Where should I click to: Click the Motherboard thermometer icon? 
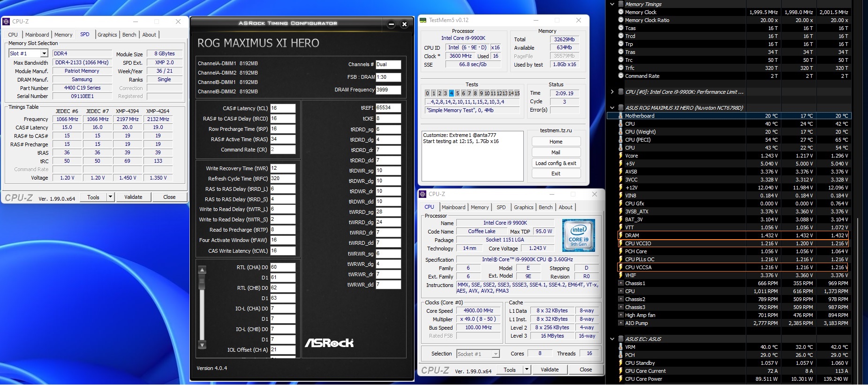click(621, 116)
